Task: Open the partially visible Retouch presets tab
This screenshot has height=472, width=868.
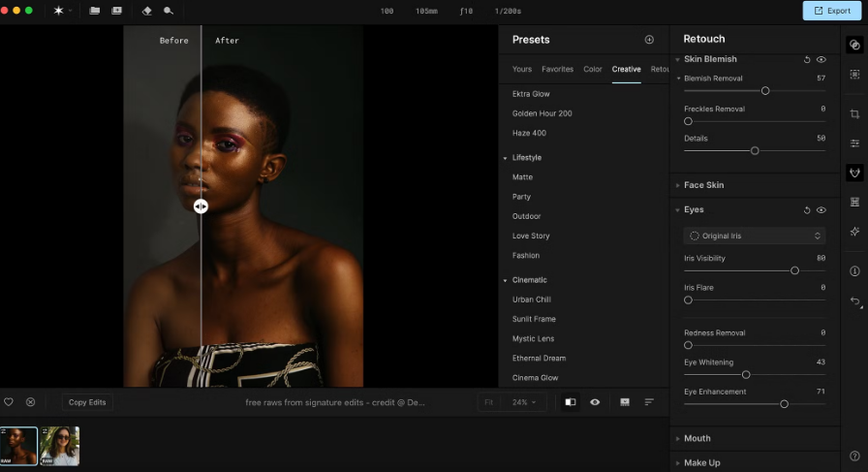Action: [x=660, y=69]
